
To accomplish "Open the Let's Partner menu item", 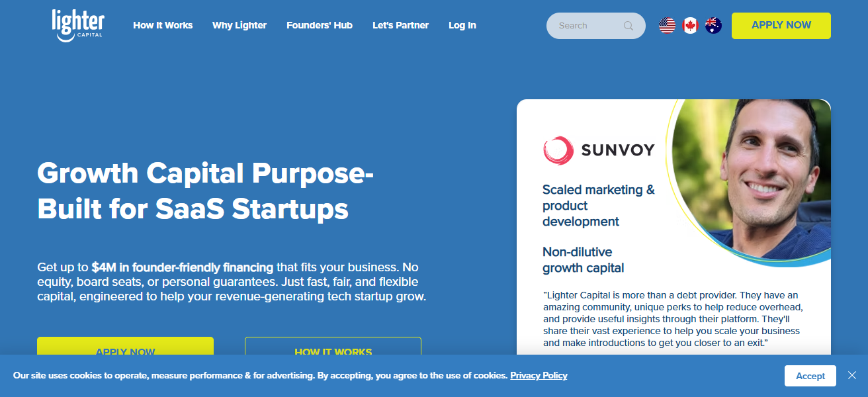I will point(400,25).
